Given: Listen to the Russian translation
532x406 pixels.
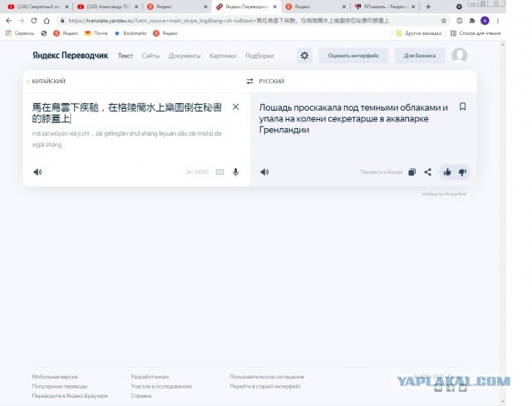Looking at the screenshot, I should pos(264,172).
